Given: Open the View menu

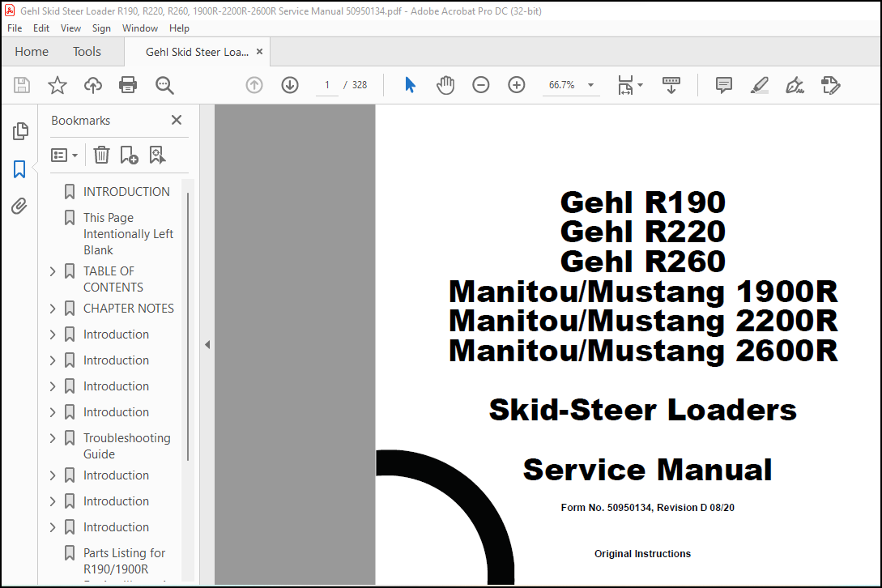Looking at the screenshot, I should click(x=71, y=28).
